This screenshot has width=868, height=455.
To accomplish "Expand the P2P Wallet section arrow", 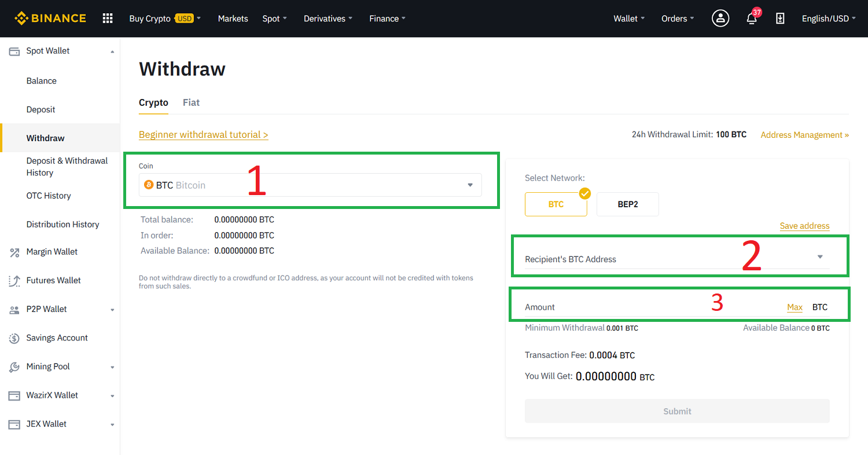I will 112,310.
